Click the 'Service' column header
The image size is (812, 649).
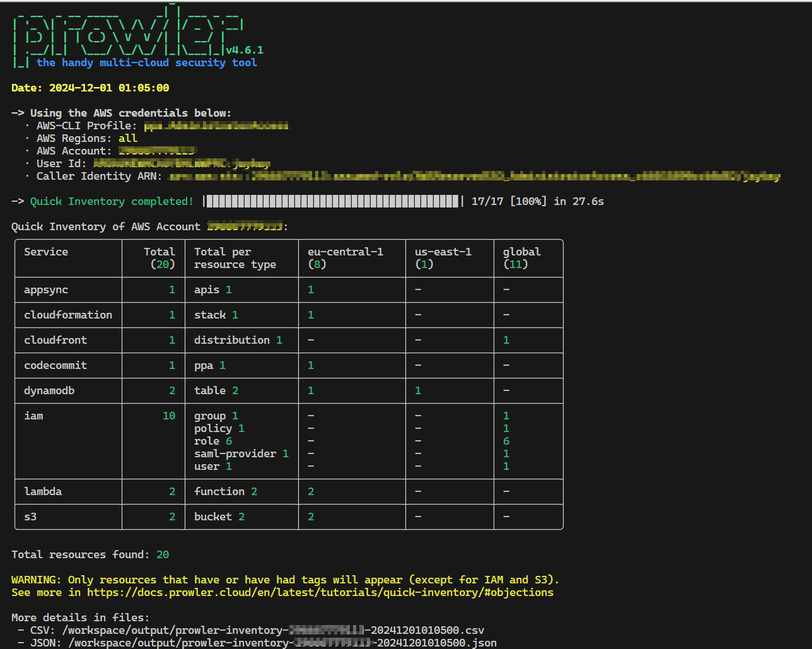pyautogui.click(x=46, y=252)
